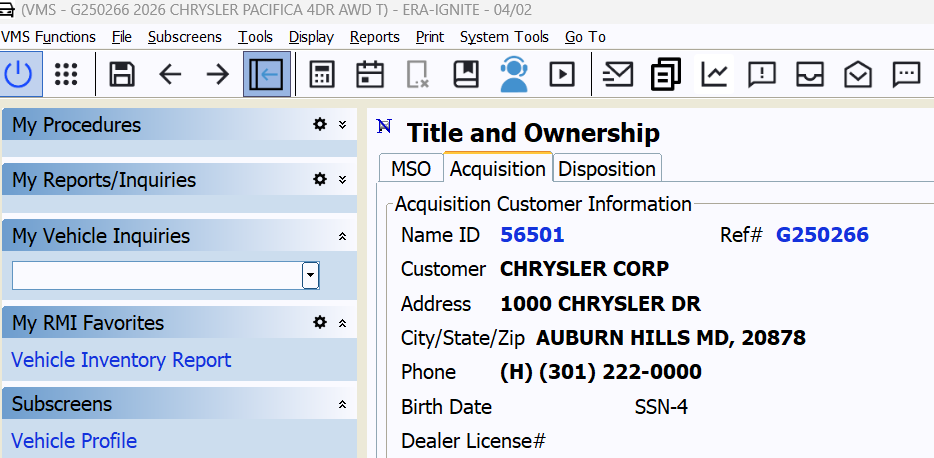Viewport: 934px width, 458px height.
Task: Click the phone number (H) (301) 222-0000
Action: (601, 372)
